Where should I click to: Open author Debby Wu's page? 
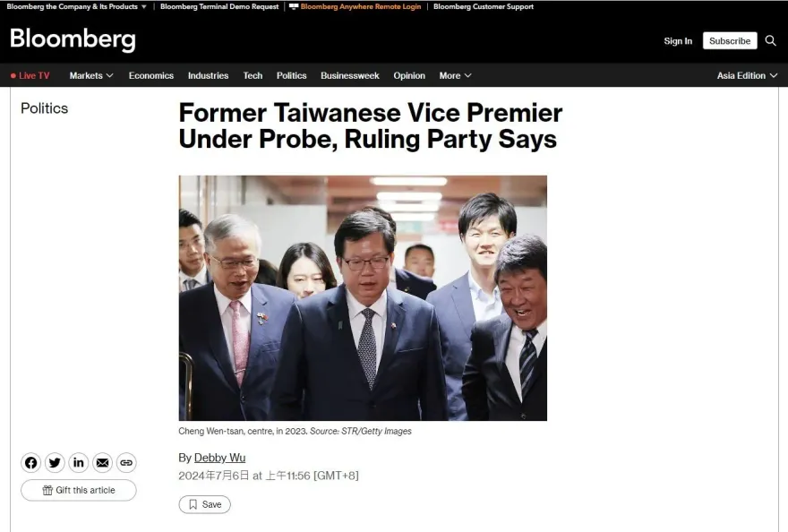(219, 458)
